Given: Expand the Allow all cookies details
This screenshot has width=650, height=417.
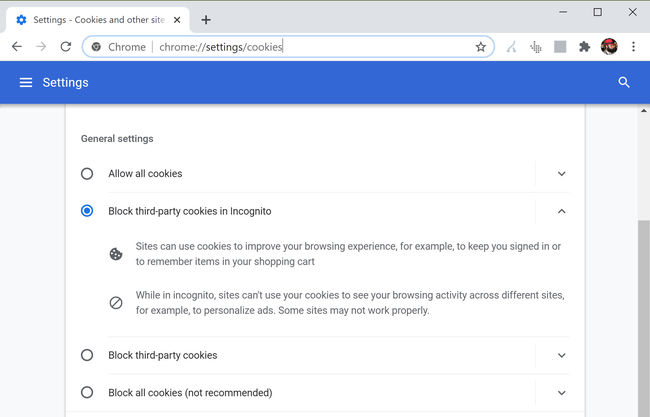Looking at the screenshot, I should click(x=561, y=174).
